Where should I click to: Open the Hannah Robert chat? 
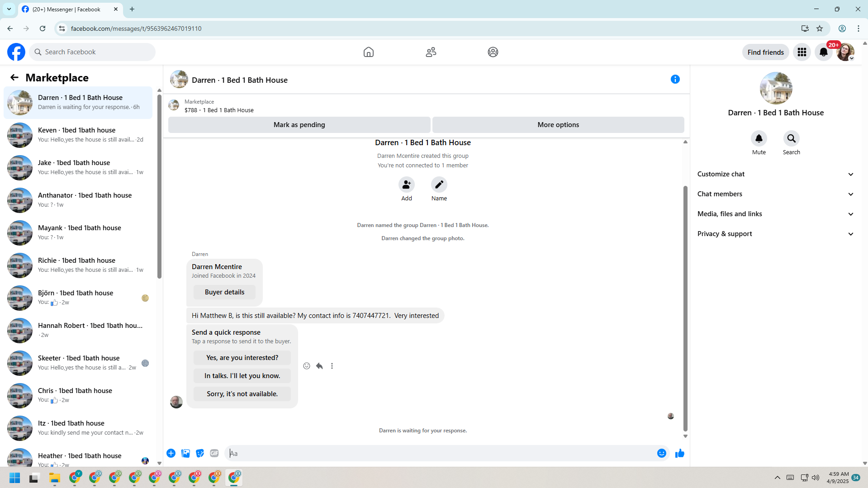coord(78,331)
